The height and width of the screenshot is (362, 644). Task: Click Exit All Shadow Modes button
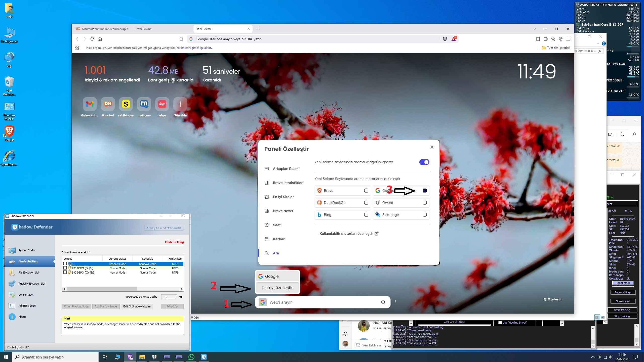pos(137,306)
